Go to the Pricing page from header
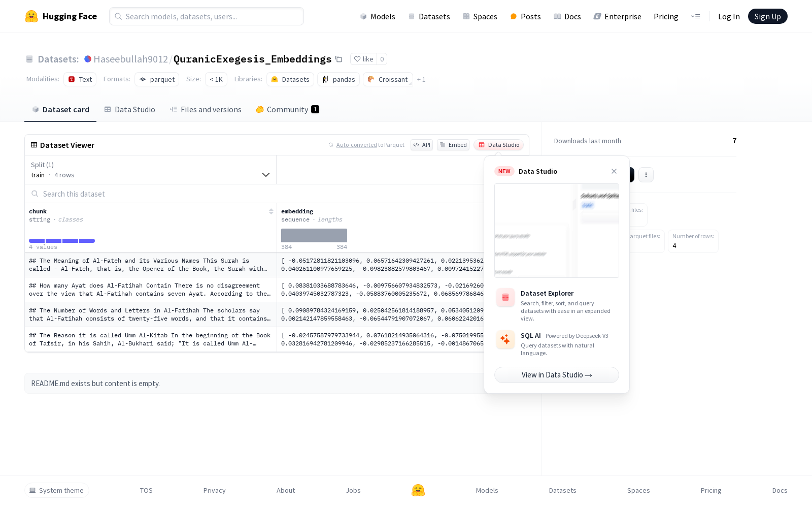Screen dimensions: 812x508 tap(666, 16)
